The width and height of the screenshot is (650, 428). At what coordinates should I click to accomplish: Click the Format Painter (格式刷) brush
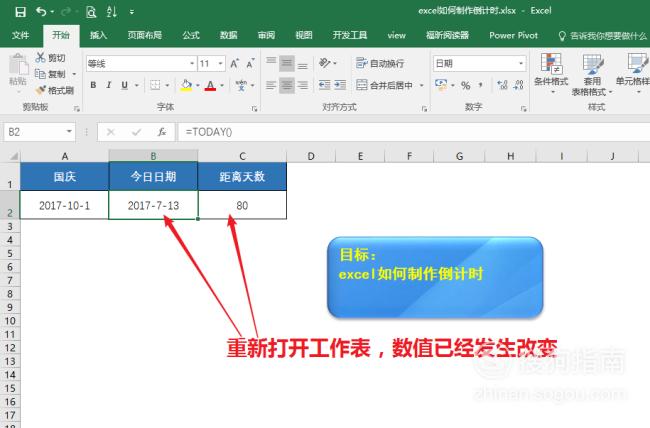pyautogui.click(x=40, y=90)
